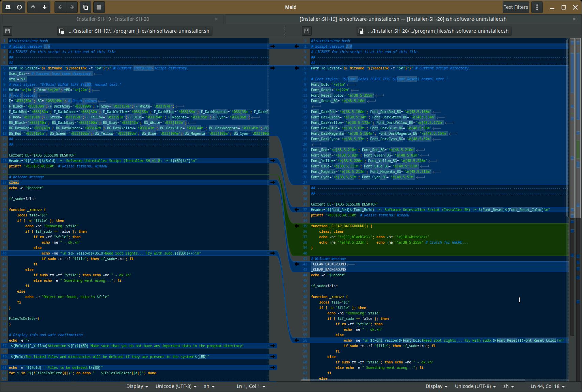Close the ish-software-uninstaller.sh comparison tab

pos(574,19)
